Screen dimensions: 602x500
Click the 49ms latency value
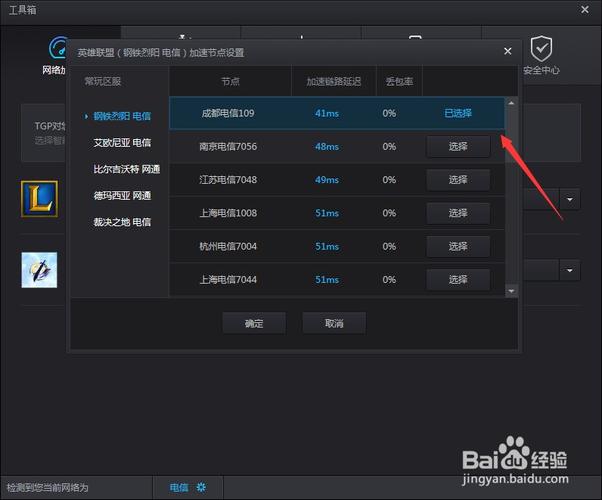coord(327,180)
